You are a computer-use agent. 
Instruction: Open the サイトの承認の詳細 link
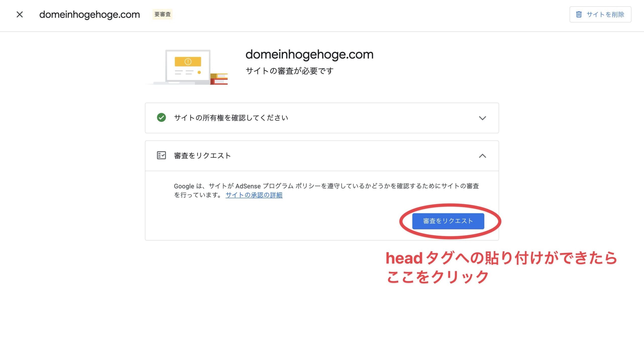[254, 195]
